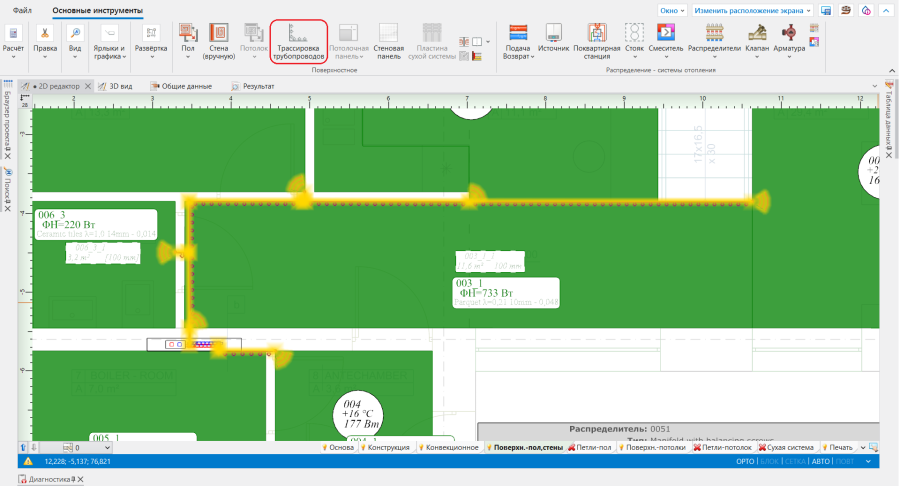
Task: Expand the Стояк riser dropdown arrow
Action: [634, 57]
